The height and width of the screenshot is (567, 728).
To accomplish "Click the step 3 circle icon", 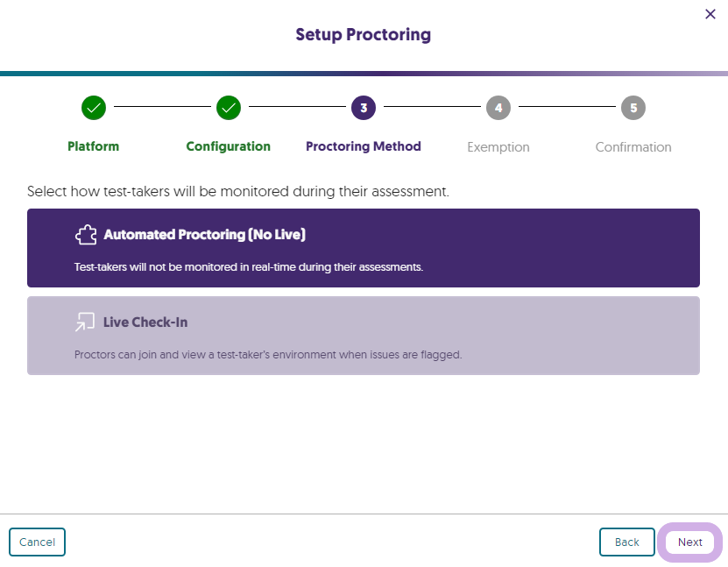I will pyautogui.click(x=364, y=108).
